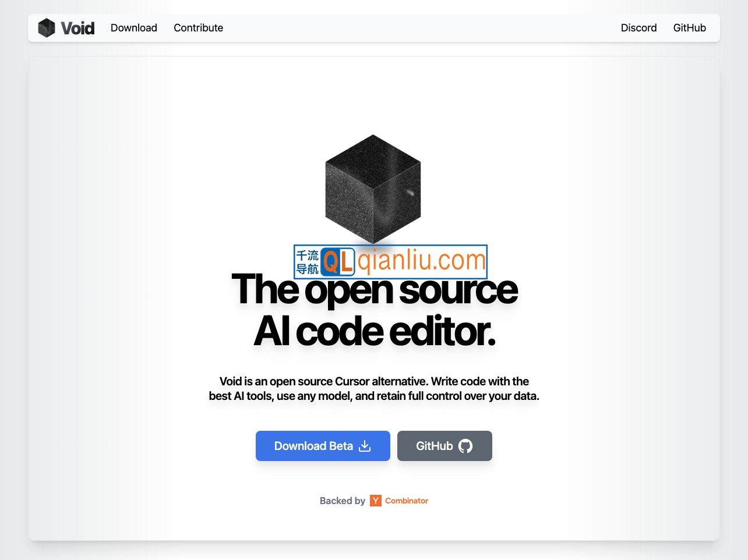Open the Contribute navigation link

(x=198, y=28)
